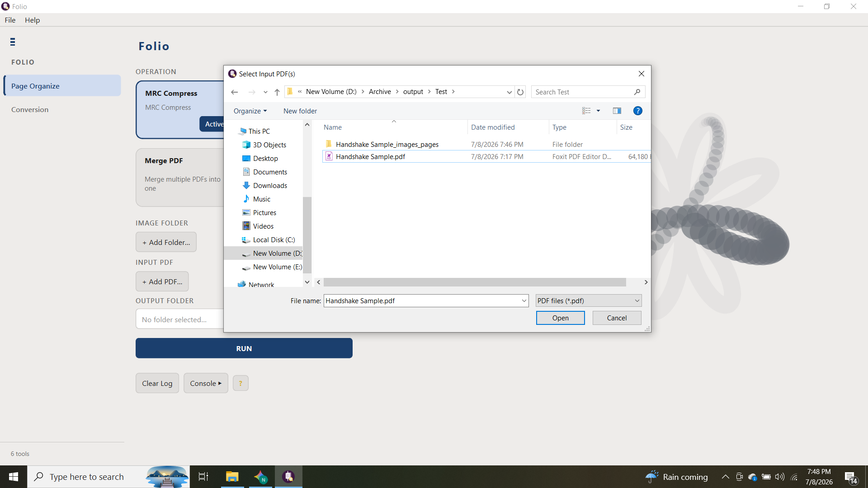Image resolution: width=868 pixels, height=488 pixels.
Task: Change the file view layout icon
Action: tap(586, 111)
